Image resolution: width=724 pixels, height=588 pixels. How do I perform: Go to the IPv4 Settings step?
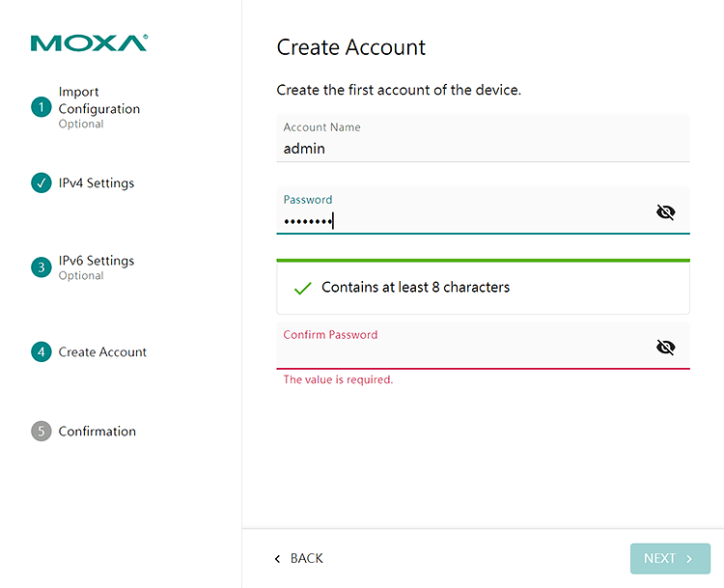coord(96,183)
